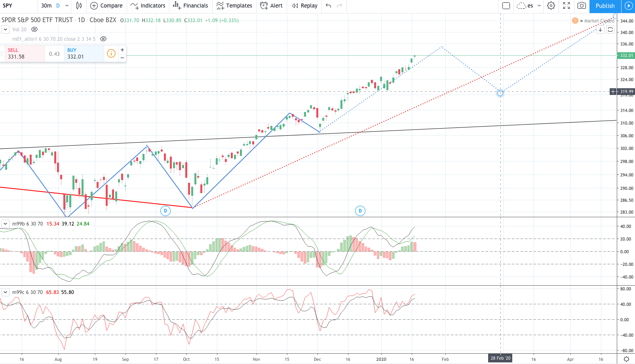Click the dividend D marker near December
Image resolution: width=635 pixels, height=364 pixels.
pyautogui.click(x=360, y=210)
